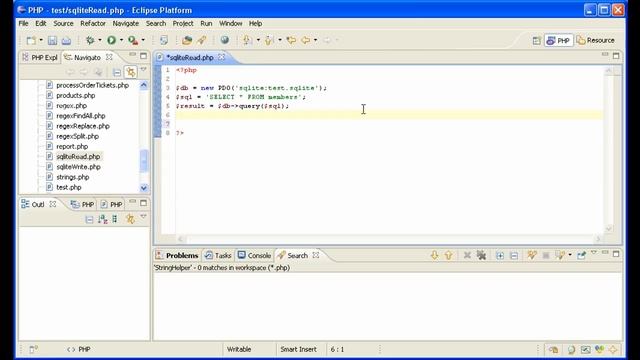Viewport: 640px width, 360px height.
Task: Click Last Edit Location icon
Action: [291, 40]
